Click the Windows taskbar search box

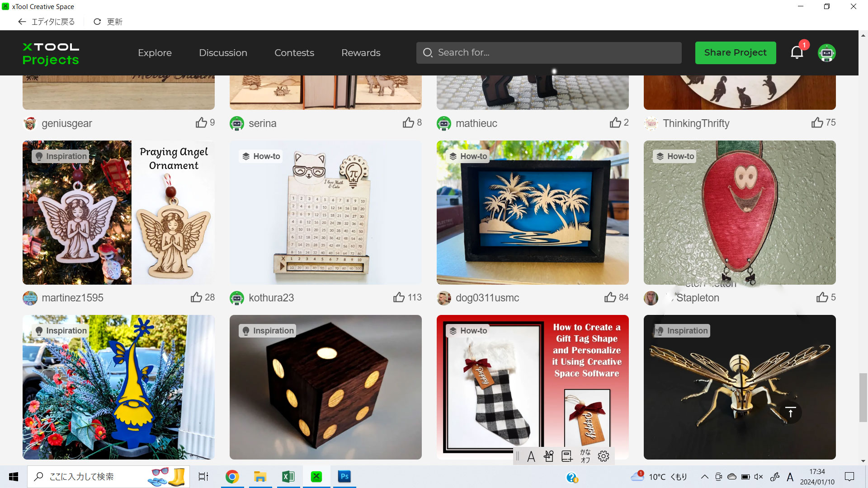pos(108,477)
